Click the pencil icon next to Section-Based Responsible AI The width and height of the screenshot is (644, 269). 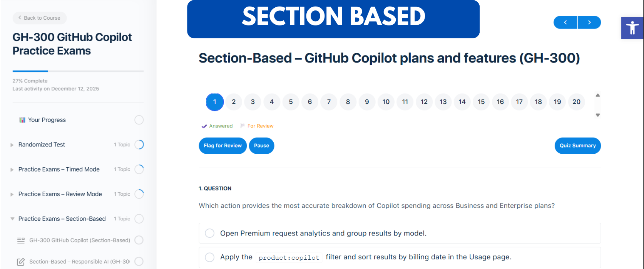[21, 261]
